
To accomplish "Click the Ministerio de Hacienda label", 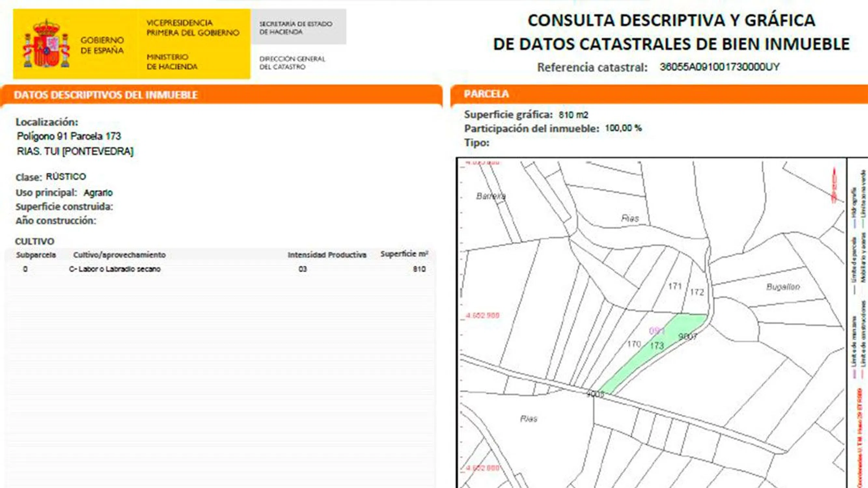I will click(172, 61).
